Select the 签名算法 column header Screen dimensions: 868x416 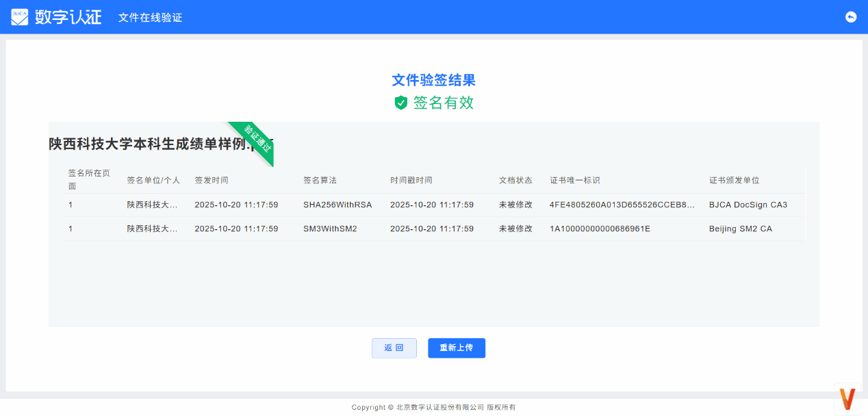click(320, 180)
